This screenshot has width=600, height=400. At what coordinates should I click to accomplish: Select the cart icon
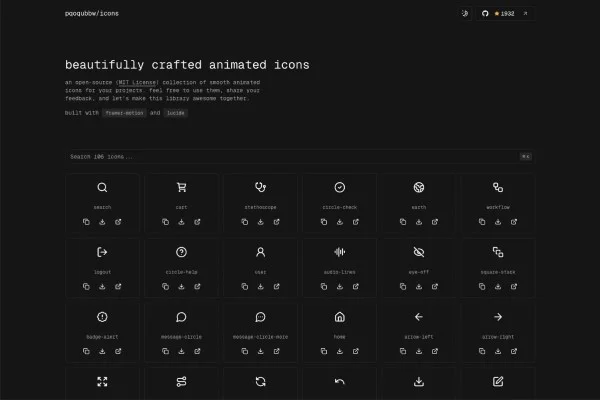point(181,187)
